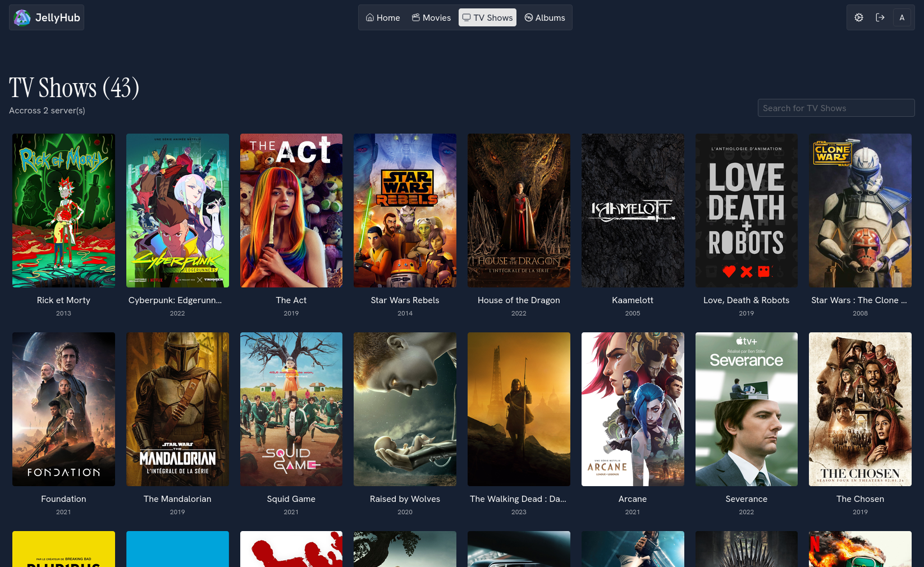Click the JellyHub brand name text
924x567 pixels.
(x=58, y=17)
